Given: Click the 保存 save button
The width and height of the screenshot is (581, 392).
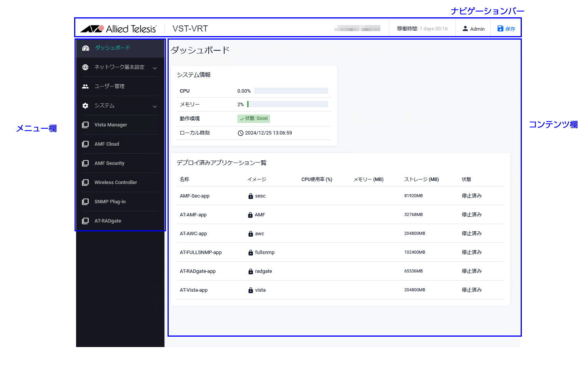Looking at the screenshot, I should 506,28.
